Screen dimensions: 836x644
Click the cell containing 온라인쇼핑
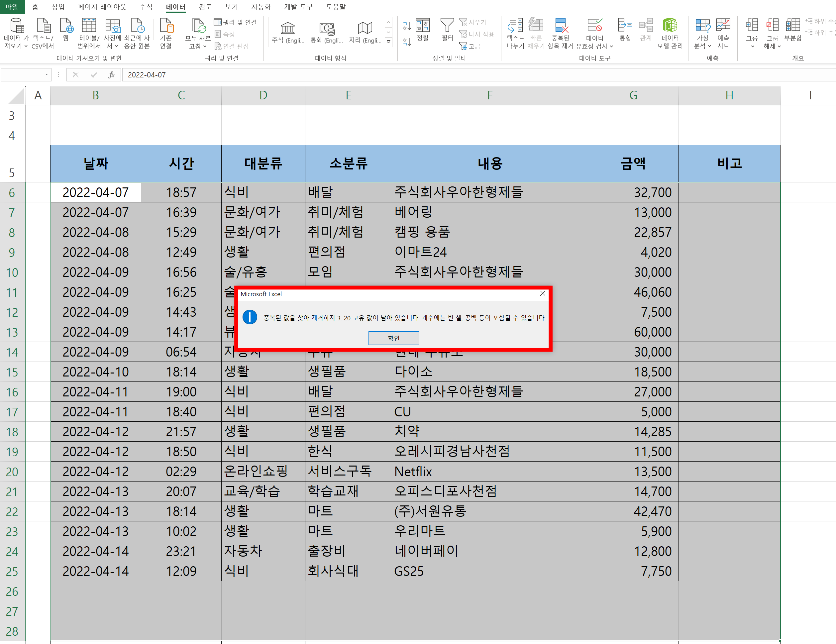point(263,471)
